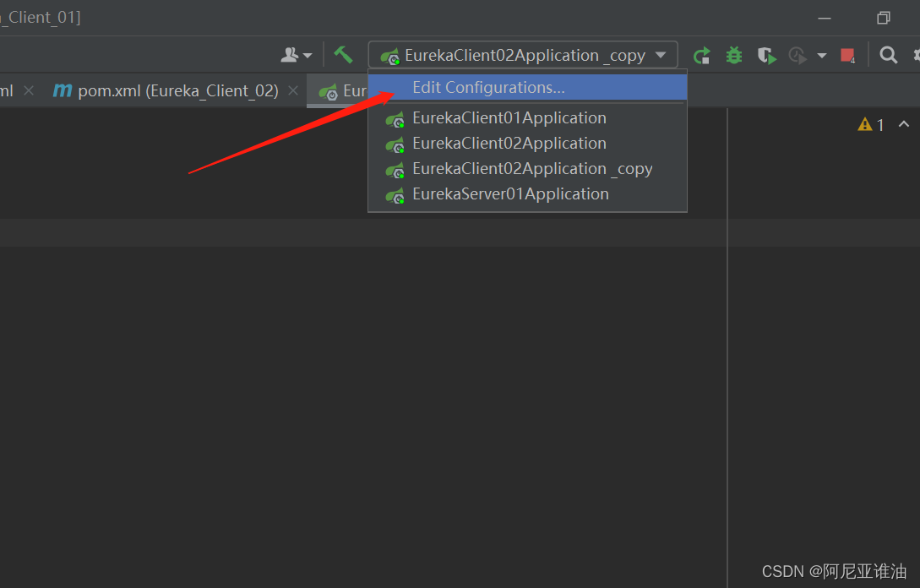
Task: Open the run configuration selector dropdown
Action: pos(523,55)
